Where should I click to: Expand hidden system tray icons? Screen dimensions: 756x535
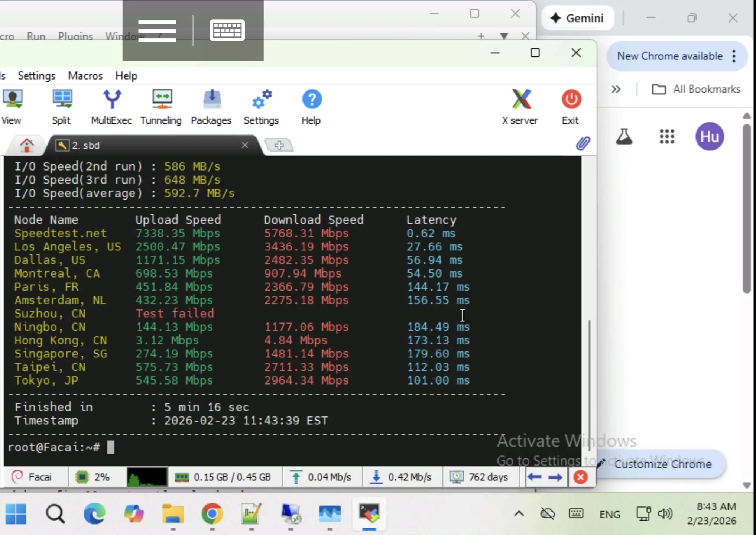click(519, 514)
